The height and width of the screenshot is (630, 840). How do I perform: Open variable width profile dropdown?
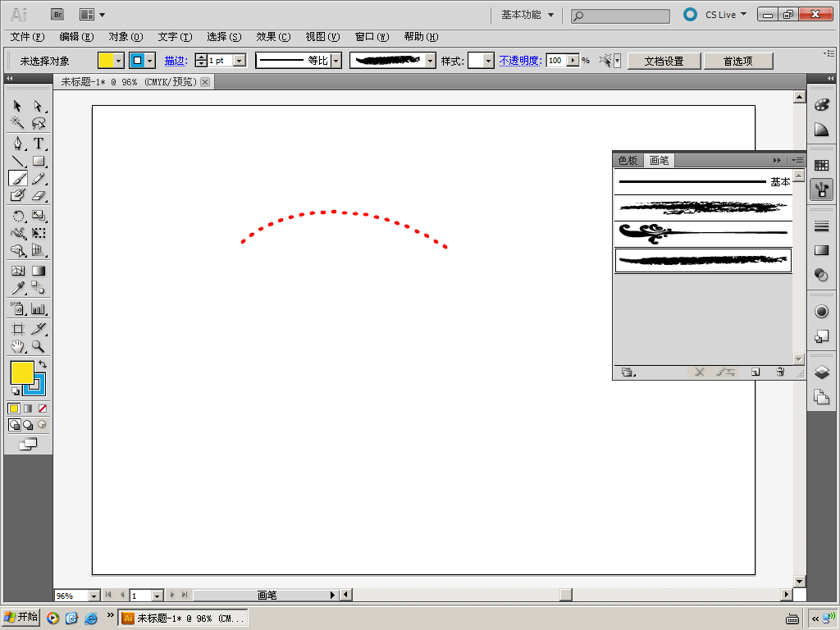[336, 61]
